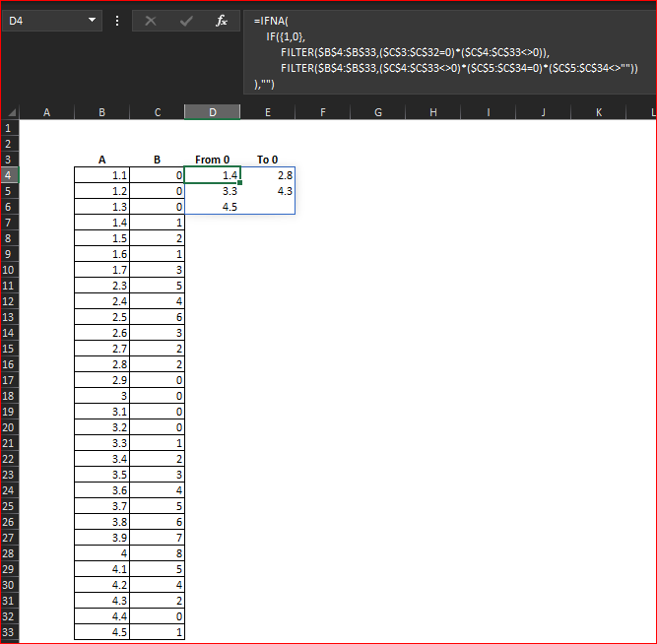Viewport: 657px width, 644px height.
Task: Click the Enter checkmark formula icon
Action: 186,21
